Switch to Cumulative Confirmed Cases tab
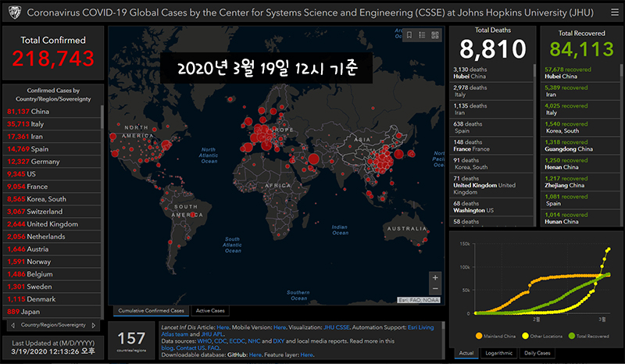The height and width of the screenshot is (364, 625). tap(151, 311)
